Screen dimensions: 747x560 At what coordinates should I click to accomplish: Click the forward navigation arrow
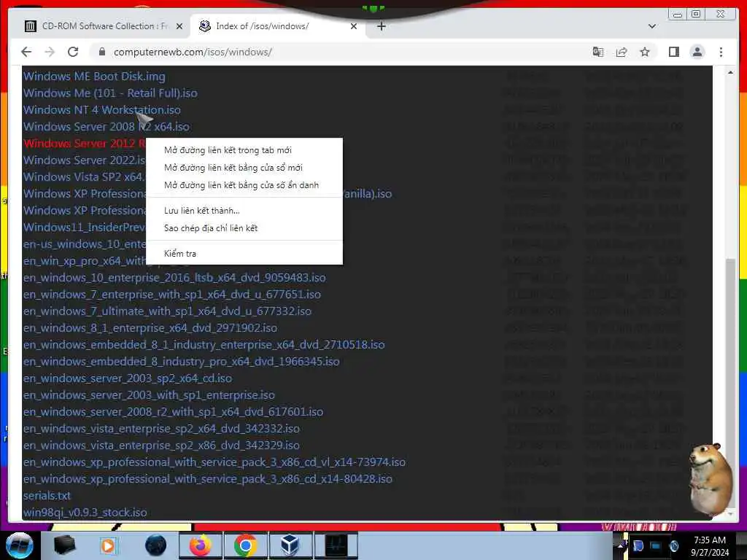[x=50, y=52]
